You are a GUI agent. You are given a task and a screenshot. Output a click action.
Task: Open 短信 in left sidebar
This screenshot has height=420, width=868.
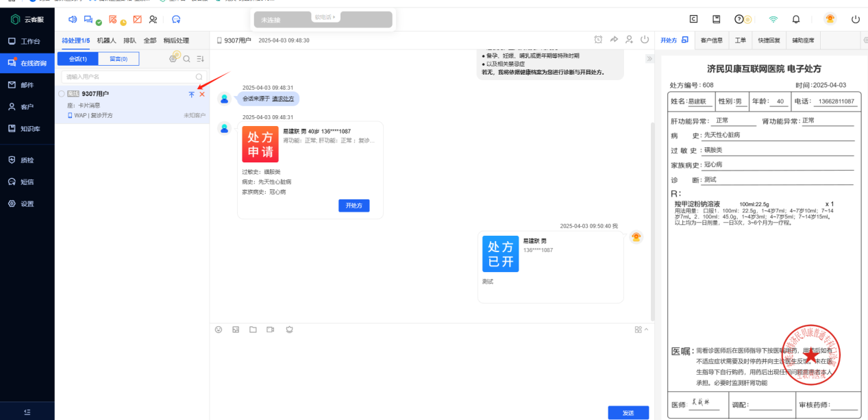pos(27,182)
